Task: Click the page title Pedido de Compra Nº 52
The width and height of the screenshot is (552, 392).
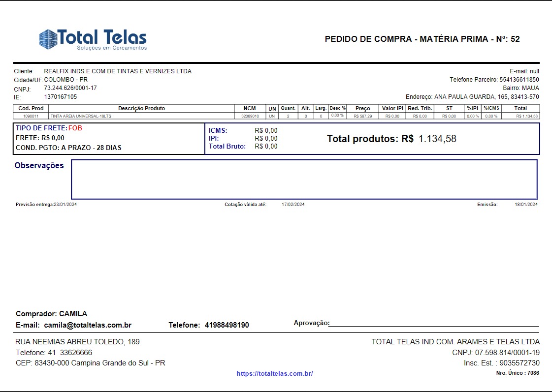Action: pos(422,39)
